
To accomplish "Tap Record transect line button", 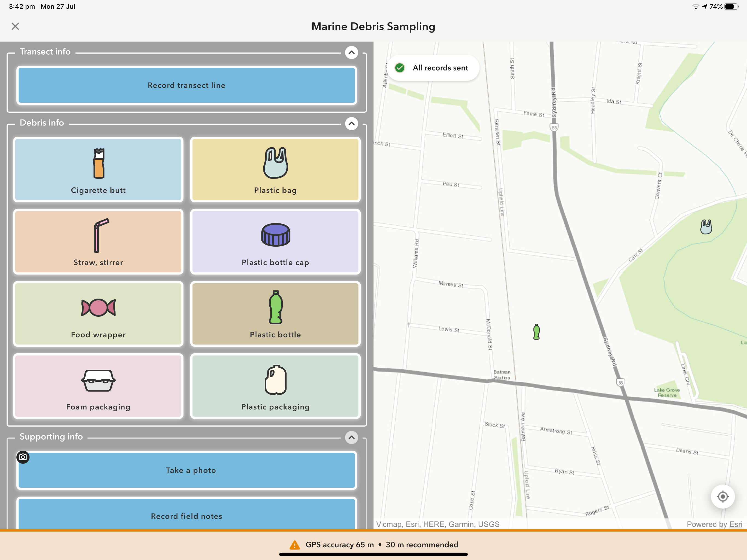I will [186, 85].
